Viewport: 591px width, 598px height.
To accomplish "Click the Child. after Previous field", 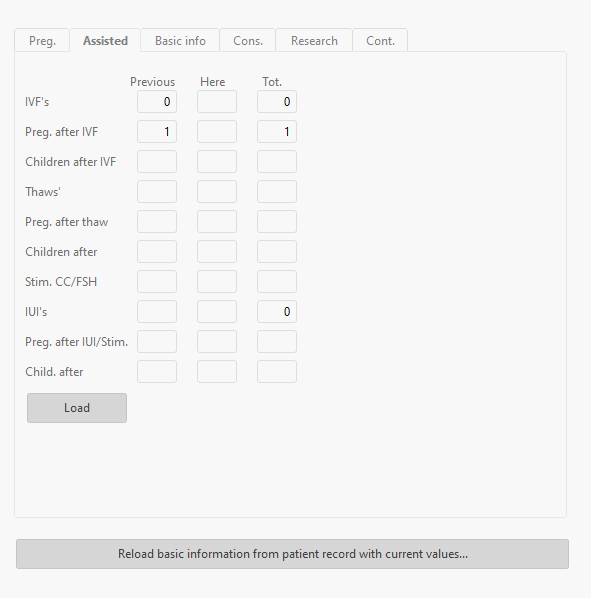I will point(157,371).
